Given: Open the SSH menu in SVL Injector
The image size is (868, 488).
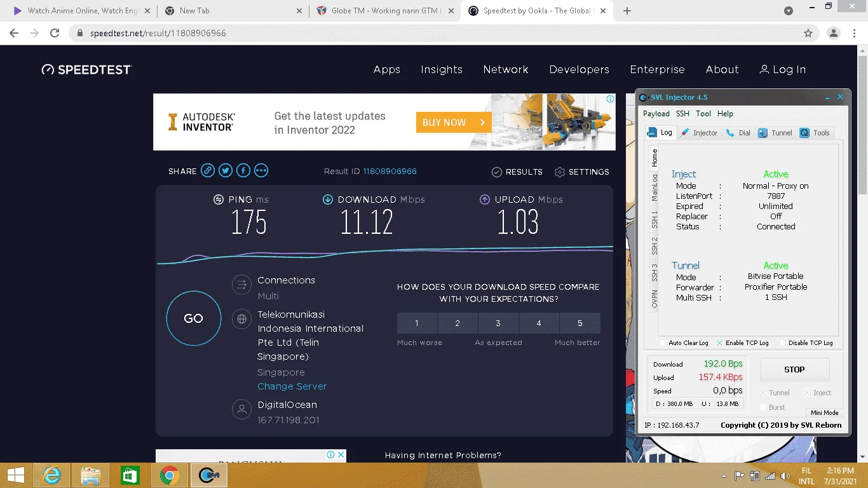Looking at the screenshot, I should click(682, 114).
